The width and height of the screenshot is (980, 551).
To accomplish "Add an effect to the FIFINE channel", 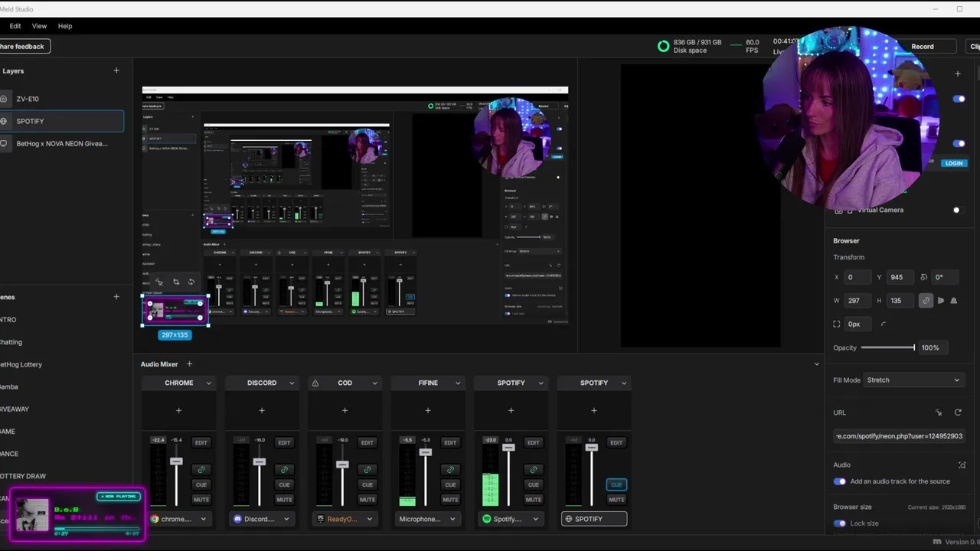I will pos(428,410).
